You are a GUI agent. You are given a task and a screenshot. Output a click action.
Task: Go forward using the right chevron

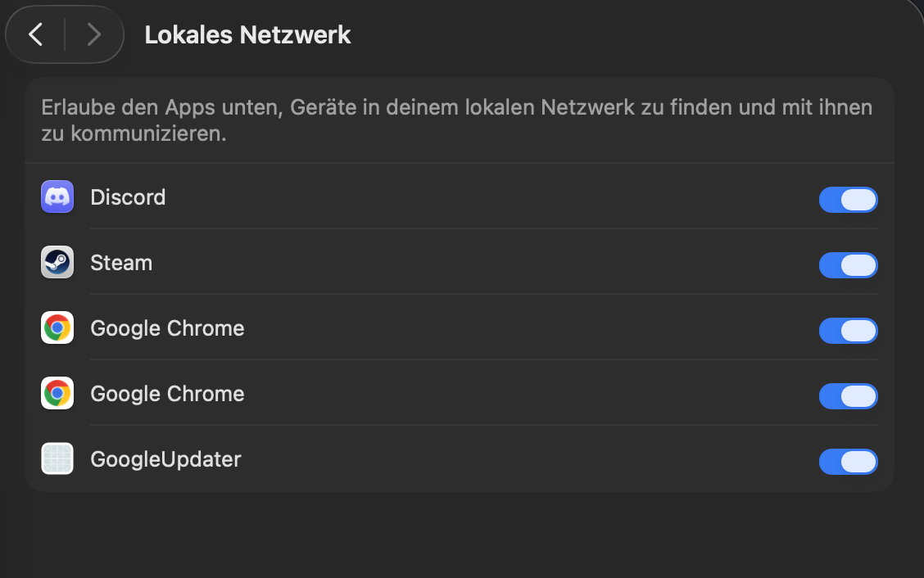coord(93,34)
